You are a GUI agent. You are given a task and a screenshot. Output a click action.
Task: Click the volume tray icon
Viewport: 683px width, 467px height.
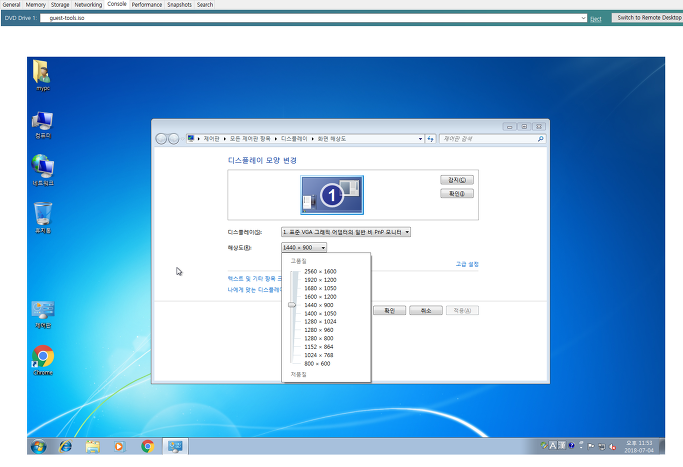pos(612,447)
